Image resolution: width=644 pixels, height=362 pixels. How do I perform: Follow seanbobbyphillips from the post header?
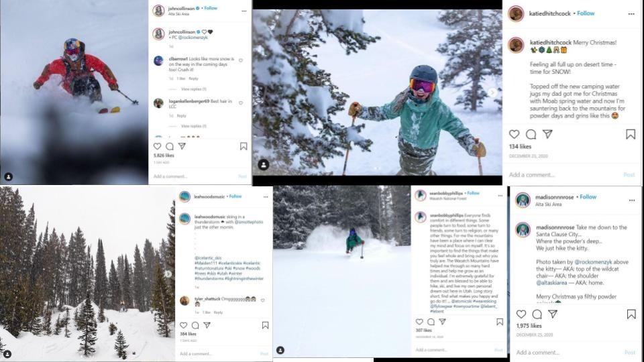[473, 193]
